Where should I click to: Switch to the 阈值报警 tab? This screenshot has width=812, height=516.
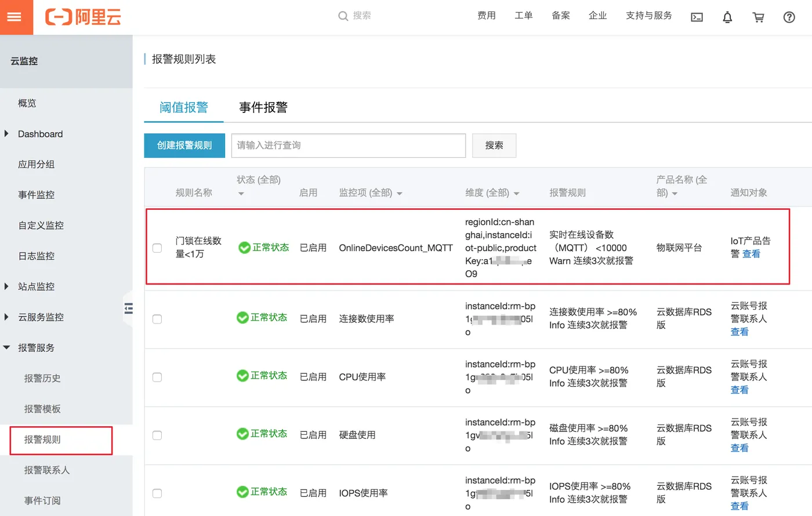point(184,107)
